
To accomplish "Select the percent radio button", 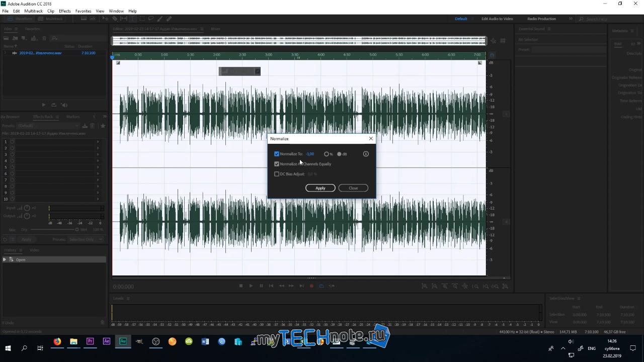I will (327, 154).
